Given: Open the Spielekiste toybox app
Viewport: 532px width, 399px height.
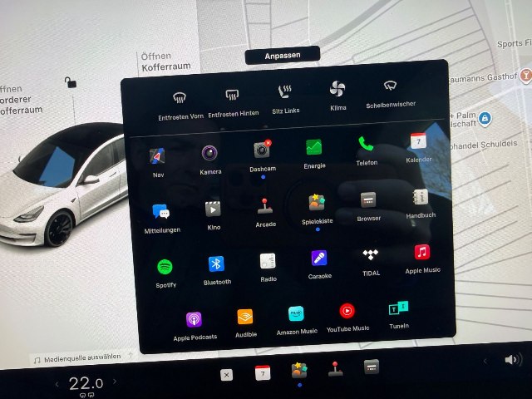Looking at the screenshot, I should (x=317, y=203).
